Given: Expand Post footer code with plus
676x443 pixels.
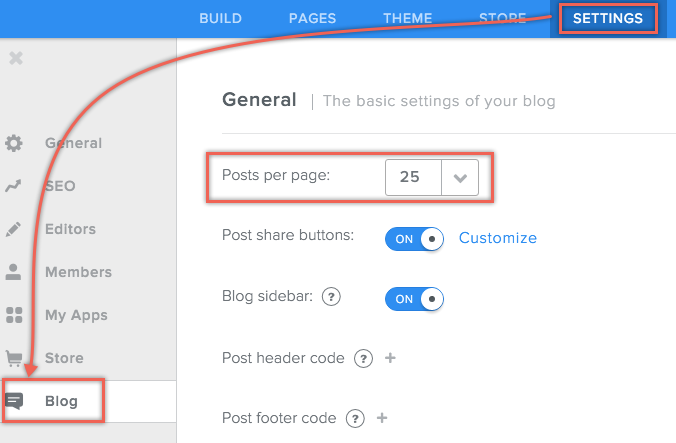Looking at the screenshot, I should (x=381, y=418).
